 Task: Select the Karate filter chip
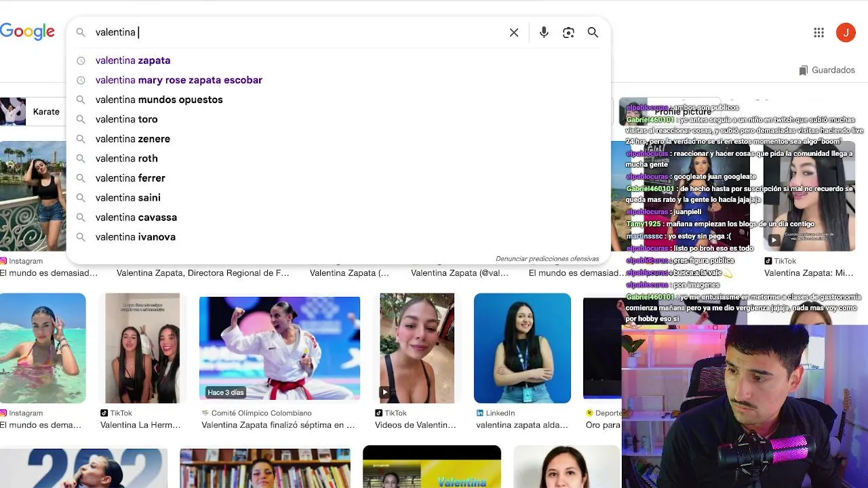click(32, 112)
